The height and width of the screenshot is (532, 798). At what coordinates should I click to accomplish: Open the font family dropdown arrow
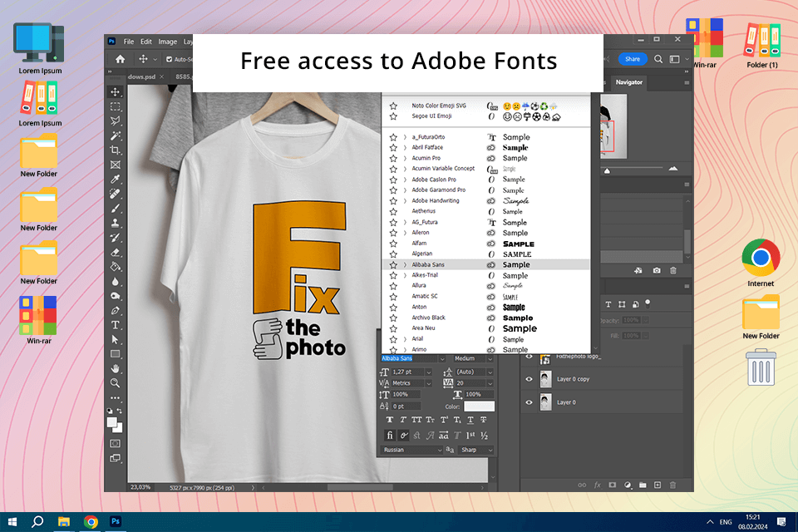[x=441, y=359]
